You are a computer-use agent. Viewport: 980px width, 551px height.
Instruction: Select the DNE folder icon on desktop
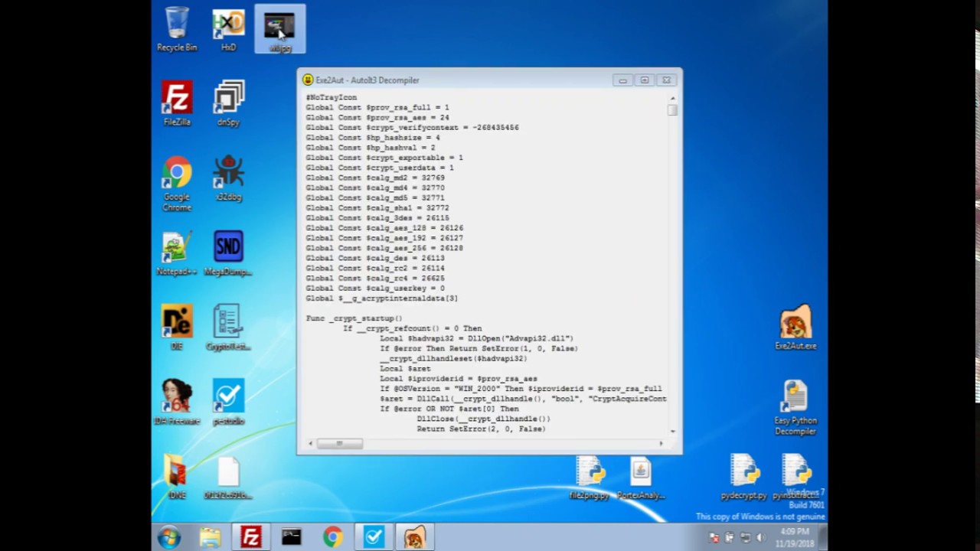[177, 478]
